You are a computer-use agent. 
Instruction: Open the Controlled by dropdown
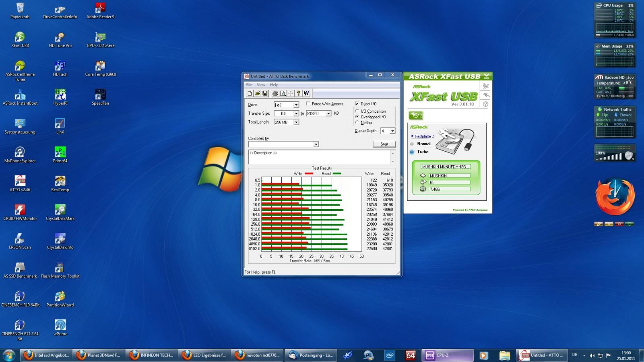tap(316, 144)
